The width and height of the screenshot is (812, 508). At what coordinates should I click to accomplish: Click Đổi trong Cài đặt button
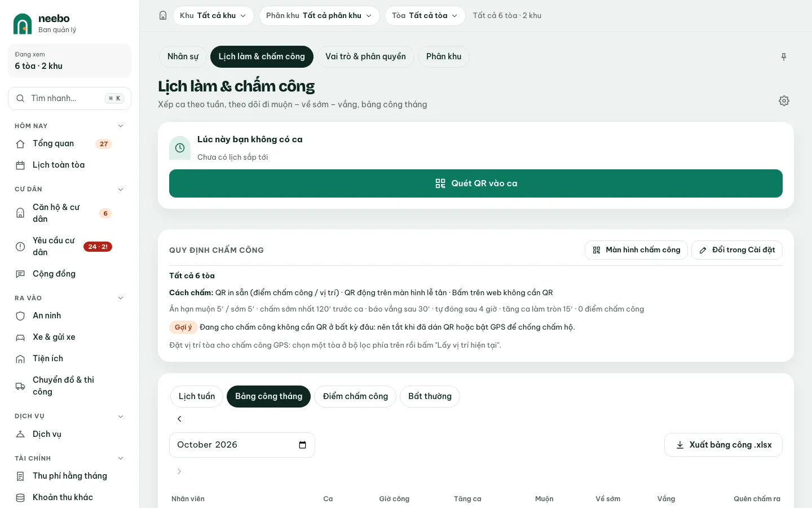click(737, 250)
